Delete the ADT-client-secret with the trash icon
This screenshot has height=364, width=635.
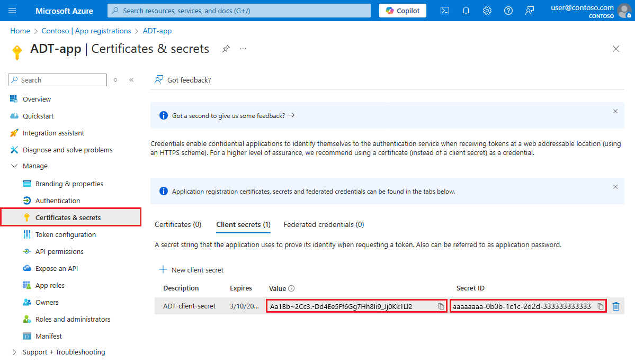[x=616, y=306]
